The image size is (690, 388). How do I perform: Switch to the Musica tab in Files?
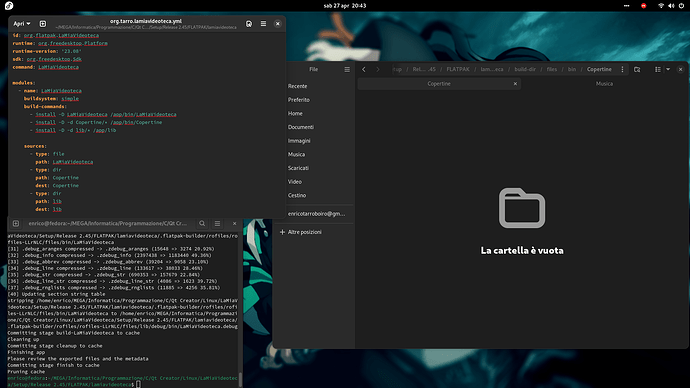point(604,84)
